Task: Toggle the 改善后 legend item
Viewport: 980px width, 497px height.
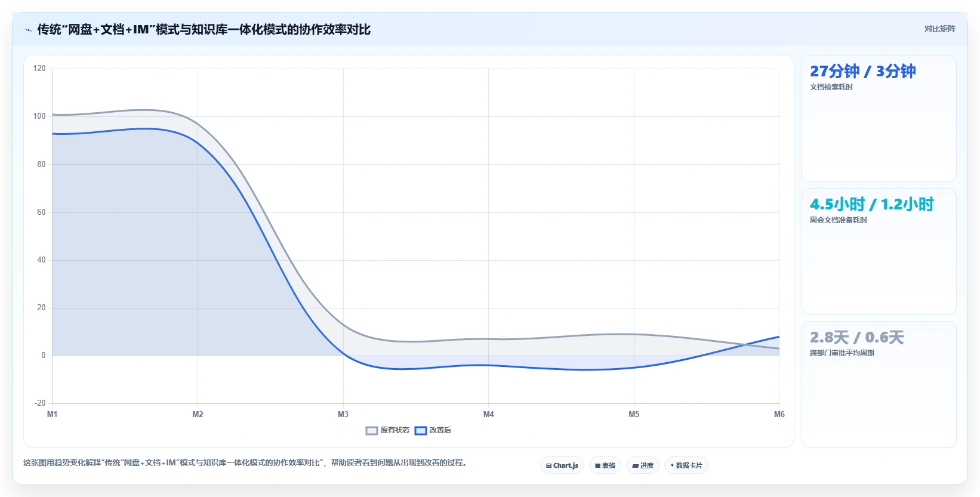Action: pos(433,430)
